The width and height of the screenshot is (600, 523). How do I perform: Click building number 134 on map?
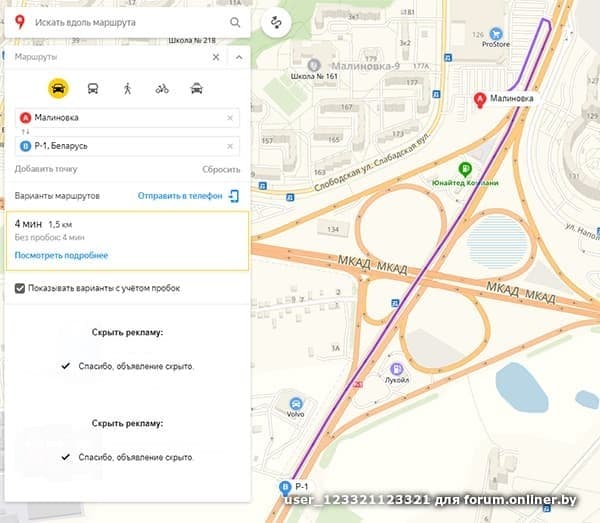tap(333, 229)
